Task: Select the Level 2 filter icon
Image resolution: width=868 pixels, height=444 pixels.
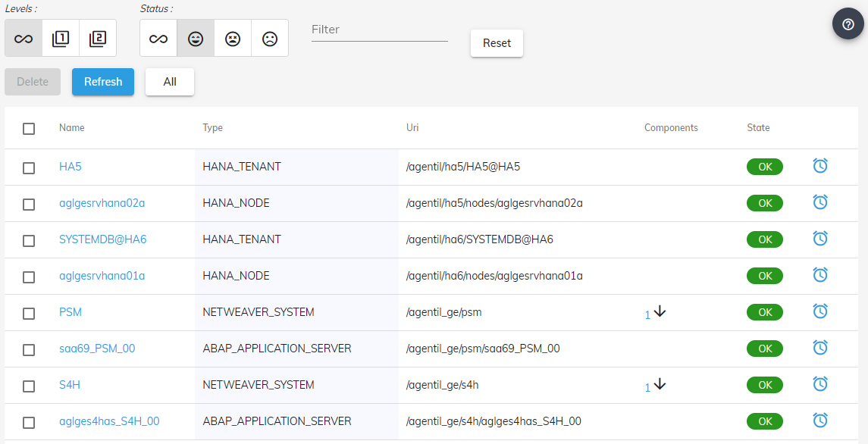Action: (98, 38)
